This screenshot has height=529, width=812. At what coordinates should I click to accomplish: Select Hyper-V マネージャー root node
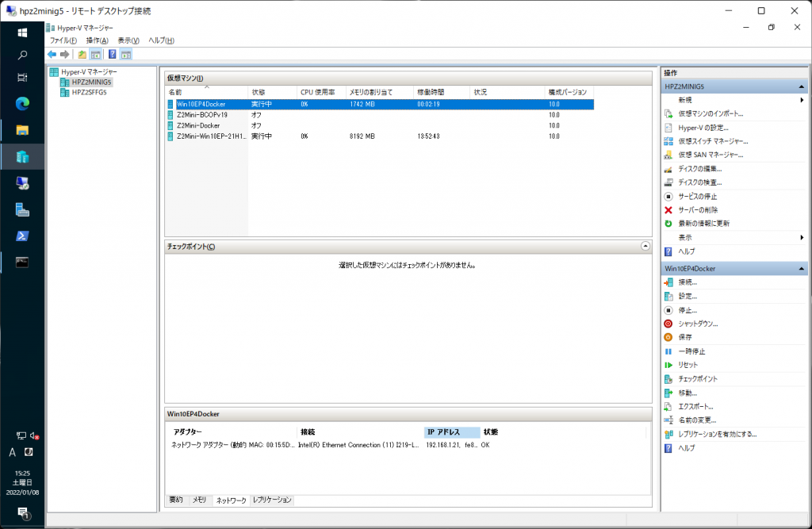click(89, 72)
